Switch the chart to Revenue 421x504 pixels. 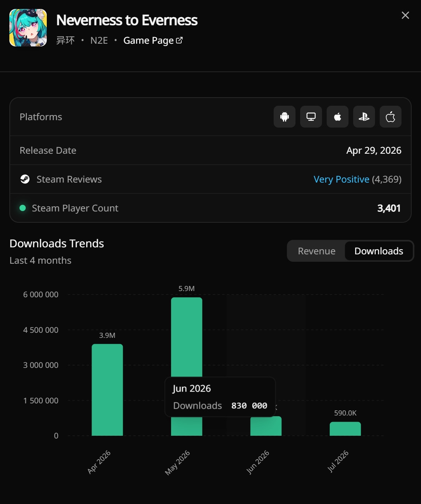(x=317, y=251)
